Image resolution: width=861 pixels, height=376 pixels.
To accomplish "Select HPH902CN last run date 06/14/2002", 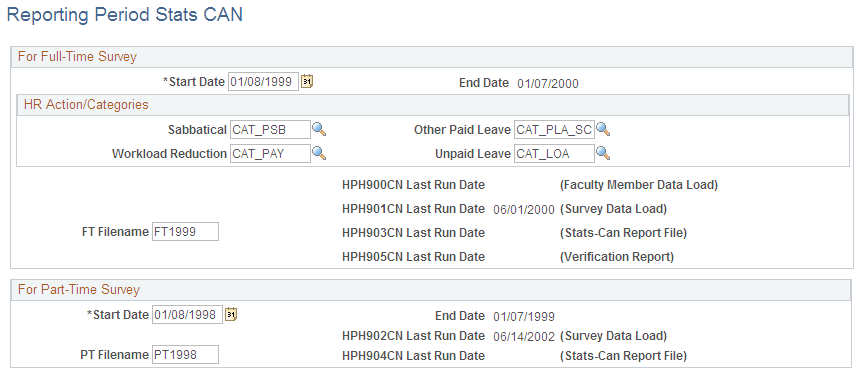I will pos(524,336).
